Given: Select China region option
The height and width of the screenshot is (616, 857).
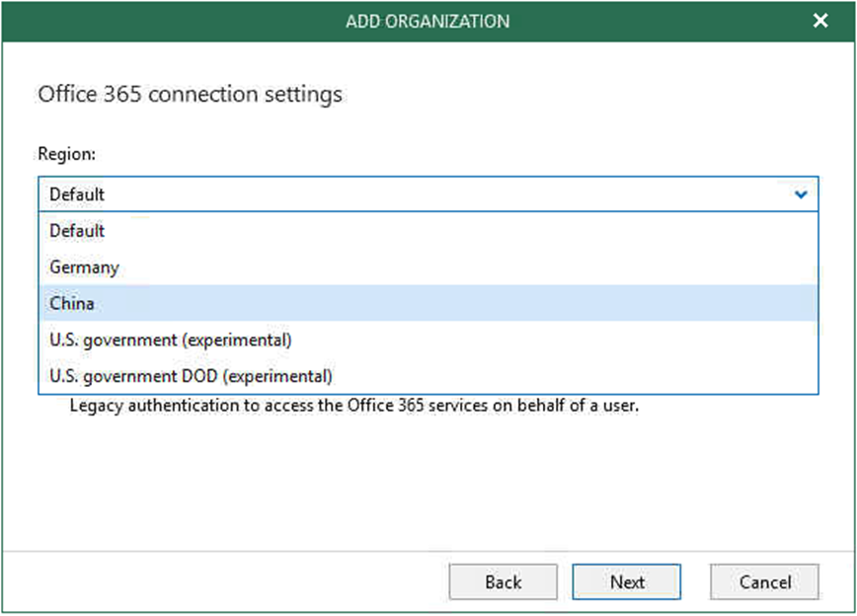Looking at the screenshot, I should pos(428,303).
